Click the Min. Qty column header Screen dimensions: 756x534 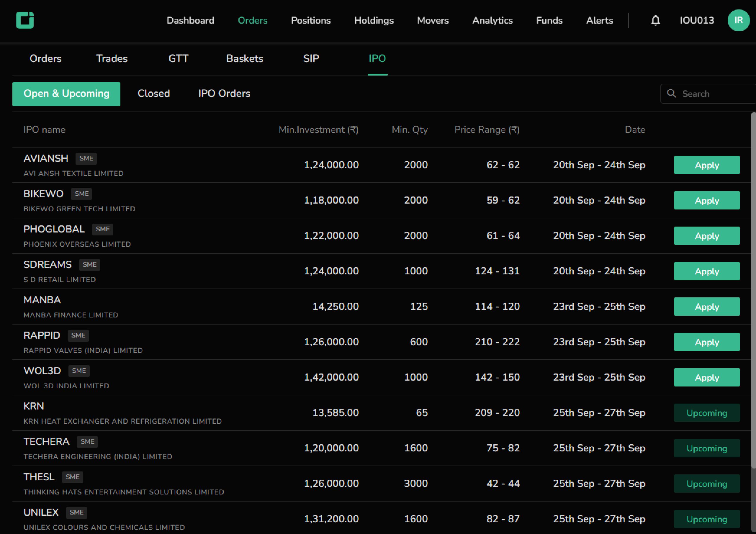[x=410, y=130]
